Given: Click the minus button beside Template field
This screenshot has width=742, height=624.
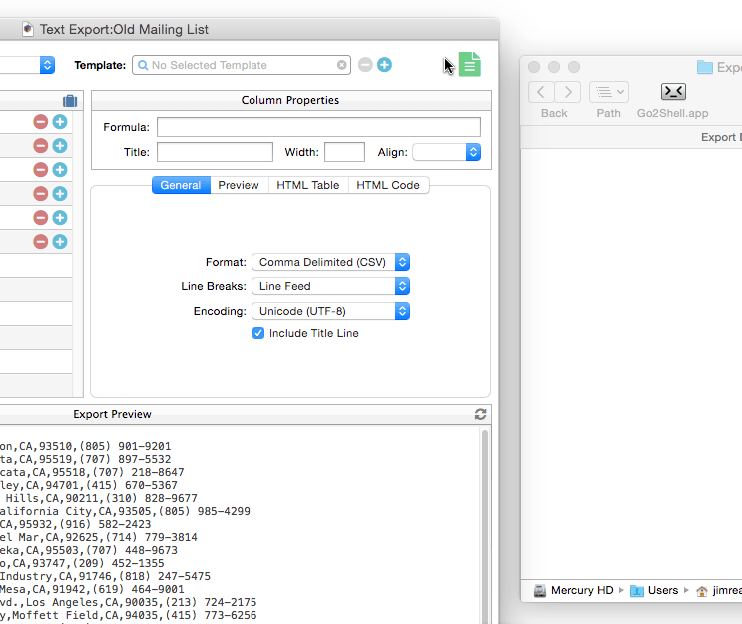Looking at the screenshot, I should [x=365, y=65].
